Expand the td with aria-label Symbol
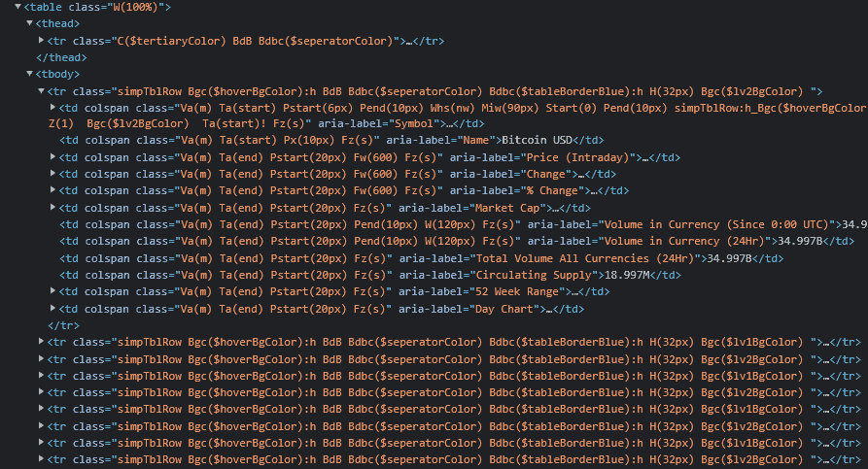This screenshot has height=469, width=868. 53,107
